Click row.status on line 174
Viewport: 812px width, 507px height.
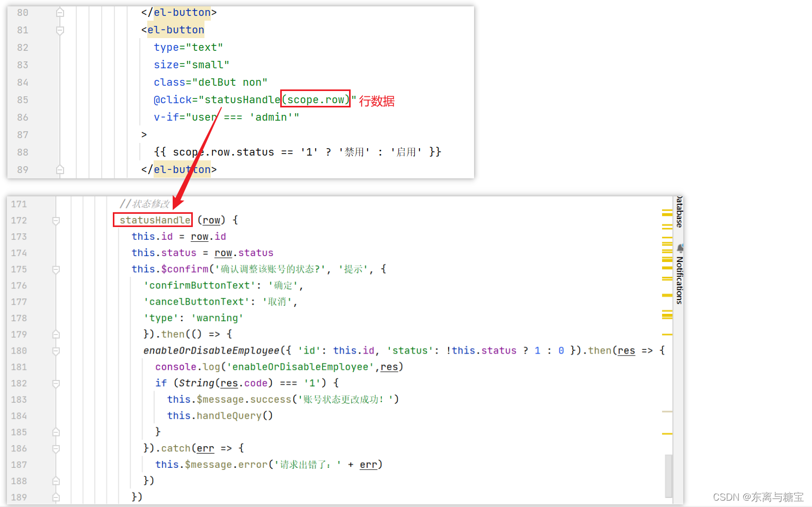244,253
